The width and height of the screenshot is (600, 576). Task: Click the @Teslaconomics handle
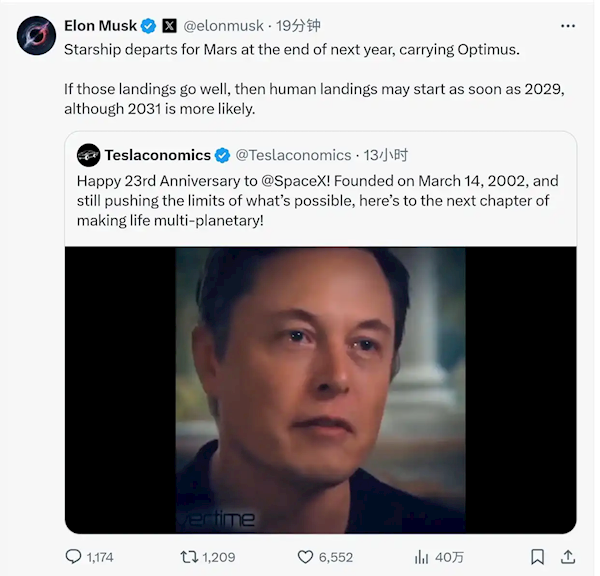(x=293, y=155)
